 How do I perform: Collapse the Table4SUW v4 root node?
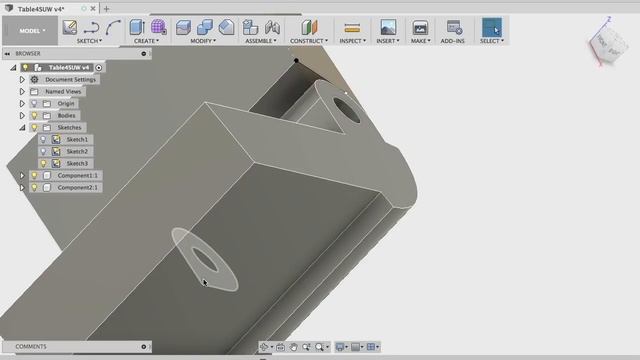pyautogui.click(x=13, y=68)
